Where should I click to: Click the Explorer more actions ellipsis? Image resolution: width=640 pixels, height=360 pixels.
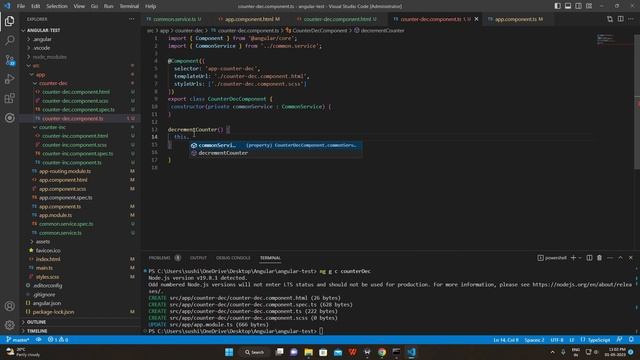click(x=131, y=19)
